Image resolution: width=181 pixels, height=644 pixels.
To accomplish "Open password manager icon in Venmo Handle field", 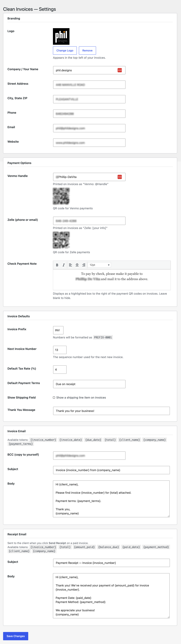I will pyautogui.click(x=120, y=177).
